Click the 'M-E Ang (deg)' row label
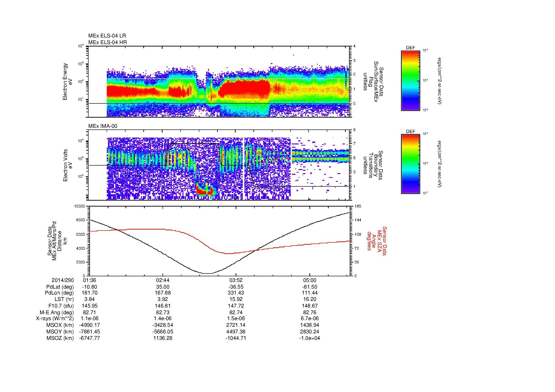The image size is (555, 392). [56, 312]
